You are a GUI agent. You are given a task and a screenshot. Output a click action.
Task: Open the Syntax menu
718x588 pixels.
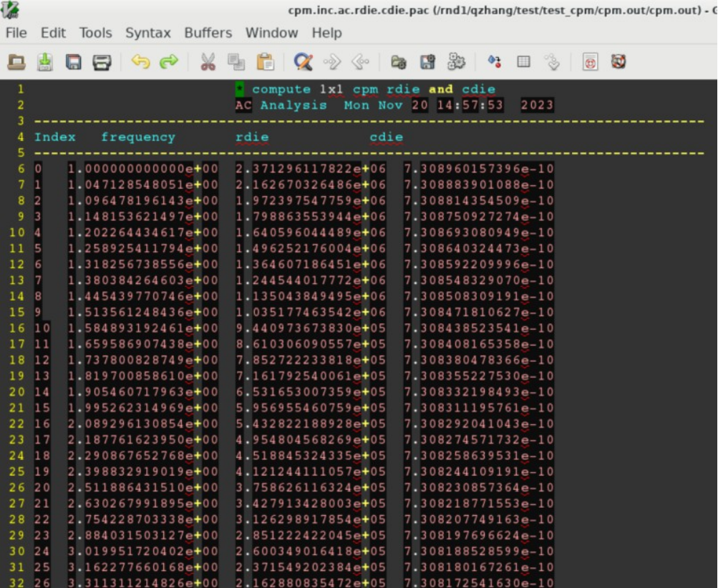pyautogui.click(x=148, y=33)
